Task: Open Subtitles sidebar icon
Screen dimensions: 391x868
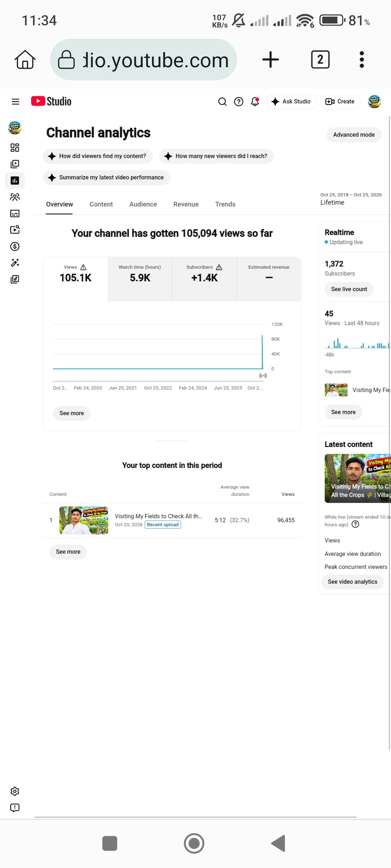Action: click(15, 213)
